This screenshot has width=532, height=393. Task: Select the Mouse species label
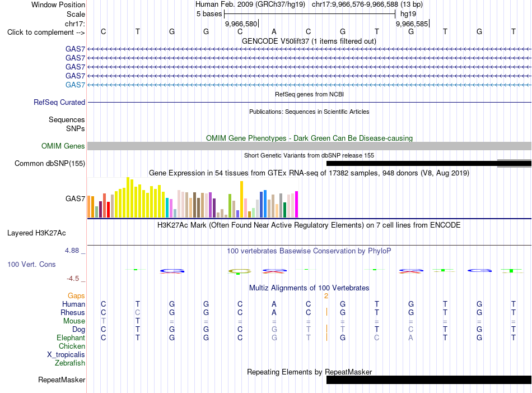click(74, 321)
